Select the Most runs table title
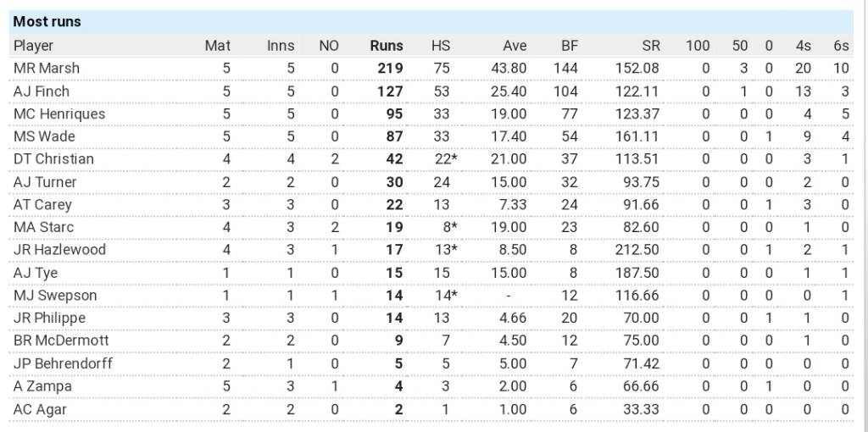The height and width of the screenshot is (432, 868). (x=47, y=21)
